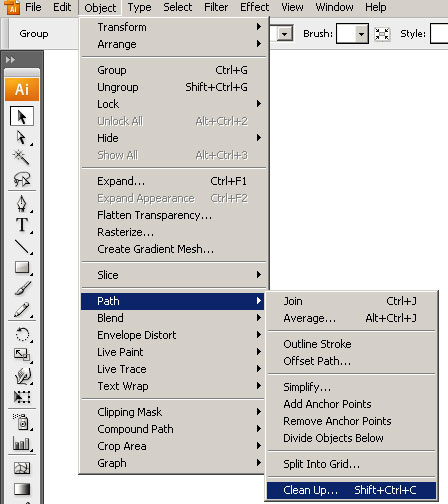The image size is (448, 504).
Task: Expand the Hide submenu
Action: click(x=173, y=138)
